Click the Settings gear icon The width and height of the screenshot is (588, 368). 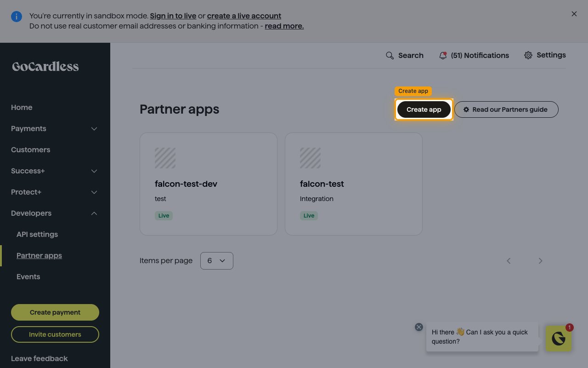[528, 55]
